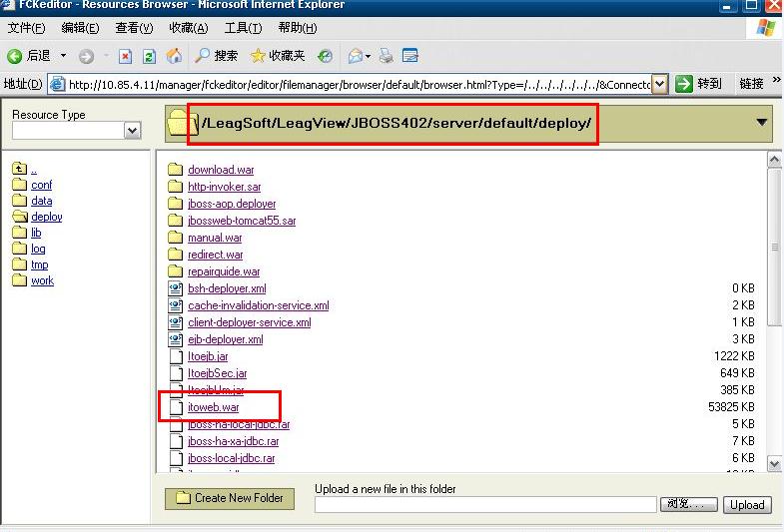Click the Search magnifier toolbar icon
Viewport: 784px width, 532px height.
point(202,56)
